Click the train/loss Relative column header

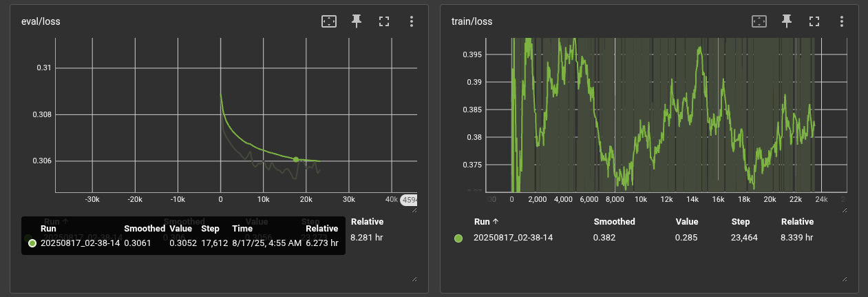pos(797,222)
